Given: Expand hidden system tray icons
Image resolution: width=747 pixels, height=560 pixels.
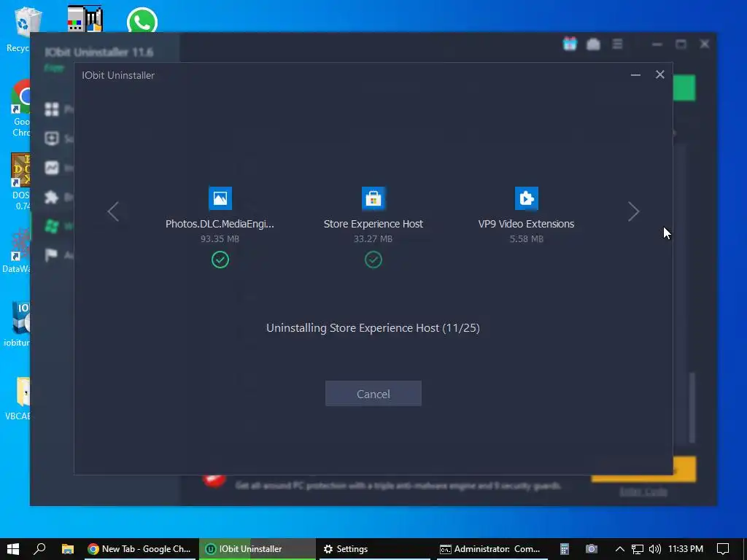Looking at the screenshot, I should point(620,549).
